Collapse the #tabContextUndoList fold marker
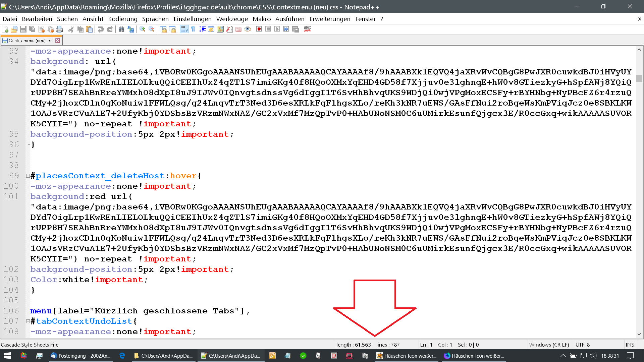This screenshot has height=362, width=644. pyautogui.click(x=28, y=321)
